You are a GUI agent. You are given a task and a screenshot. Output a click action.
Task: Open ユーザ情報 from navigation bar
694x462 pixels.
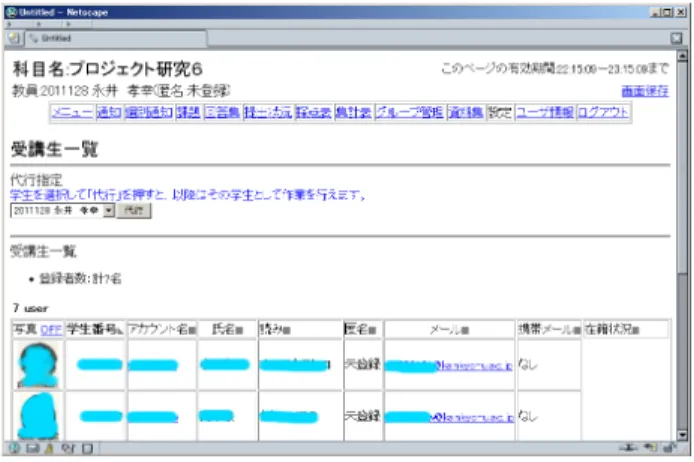coord(545,112)
